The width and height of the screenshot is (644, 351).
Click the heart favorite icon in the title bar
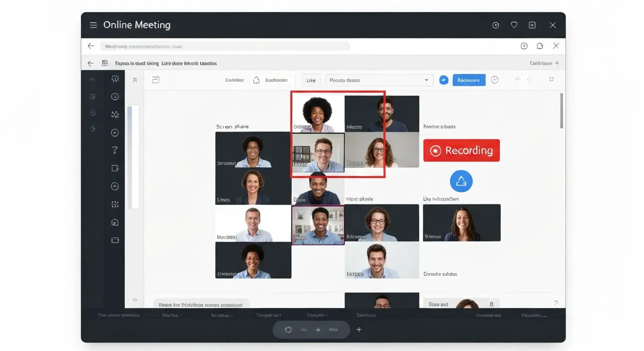pyautogui.click(x=514, y=25)
